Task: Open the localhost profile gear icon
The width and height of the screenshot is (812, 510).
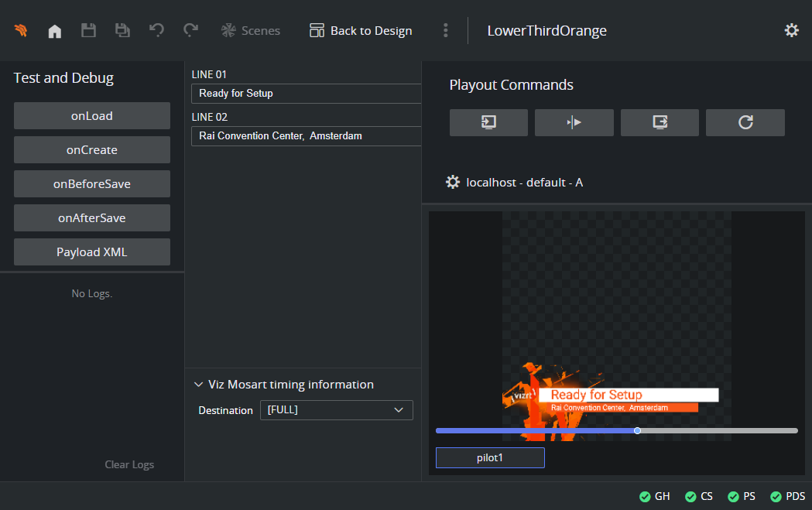Action: click(453, 183)
